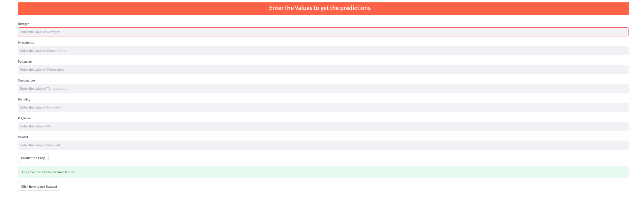Select the Pottassium value input field

(323, 70)
